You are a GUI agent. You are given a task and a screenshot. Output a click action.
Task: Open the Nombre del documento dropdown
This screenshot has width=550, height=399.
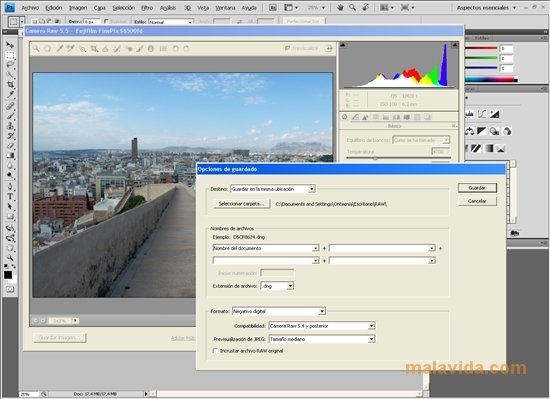tap(266, 248)
